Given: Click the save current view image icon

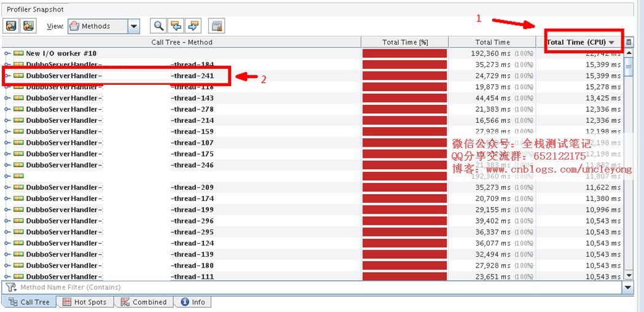Looking at the screenshot, I should (28, 26).
